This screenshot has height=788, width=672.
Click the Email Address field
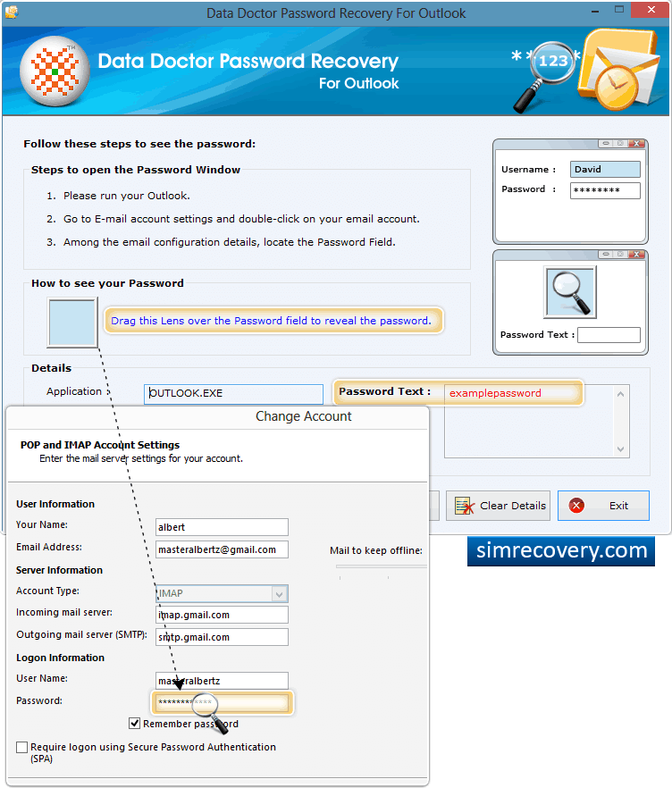coord(222,549)
